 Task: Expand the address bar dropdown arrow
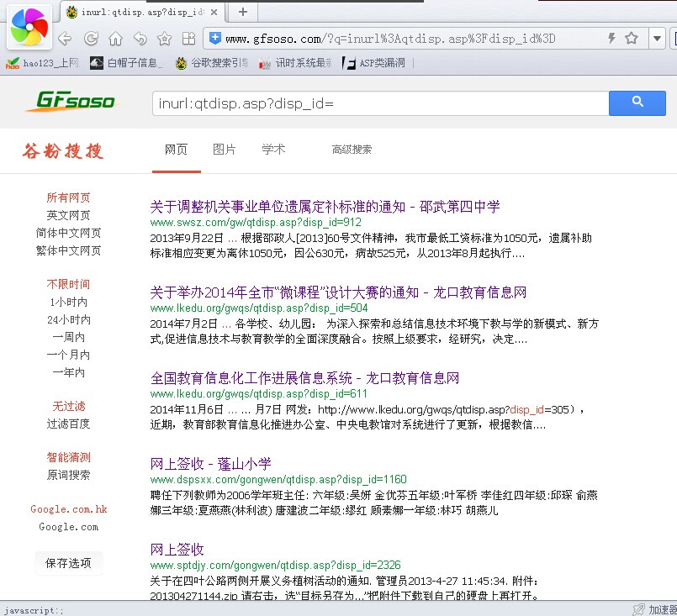(x=657, y=39)
